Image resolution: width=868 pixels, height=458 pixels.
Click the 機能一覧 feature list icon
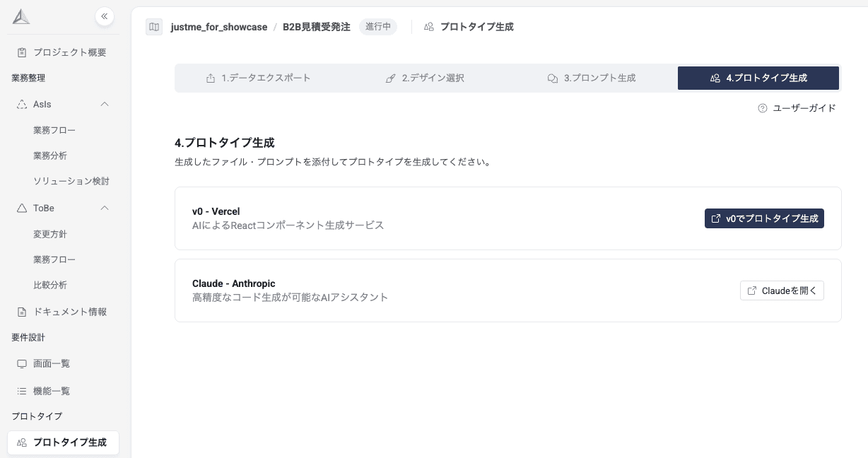[22, 391]
